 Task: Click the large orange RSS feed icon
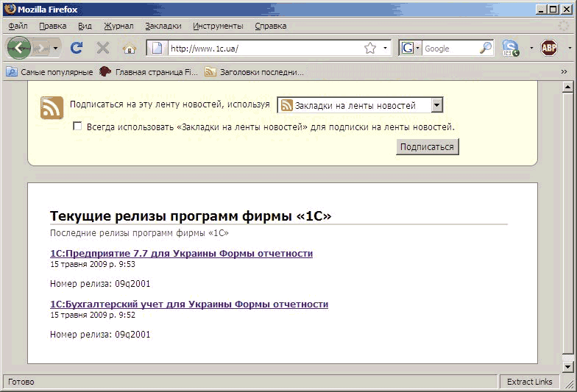52,107
